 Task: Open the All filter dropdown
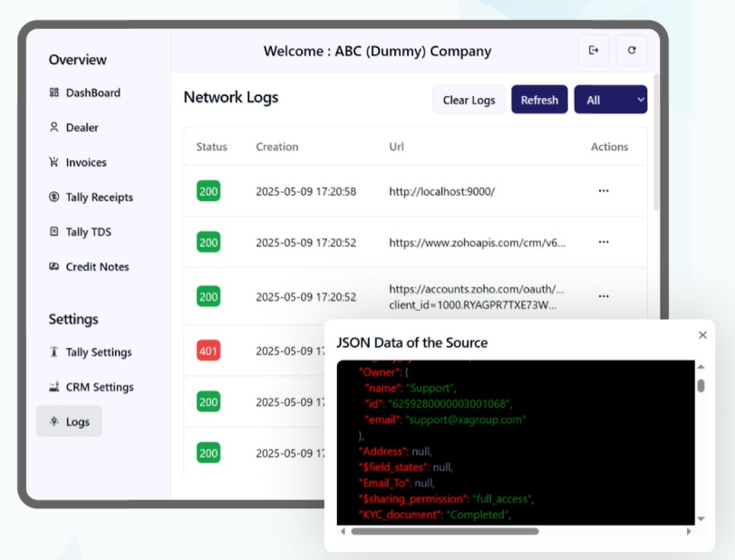610,100
